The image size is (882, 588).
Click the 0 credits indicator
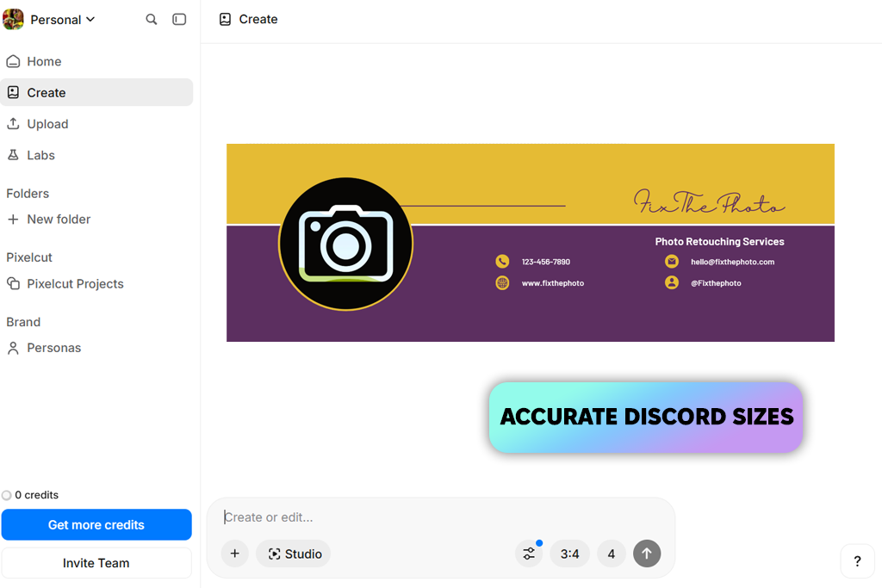coord(30,495)
